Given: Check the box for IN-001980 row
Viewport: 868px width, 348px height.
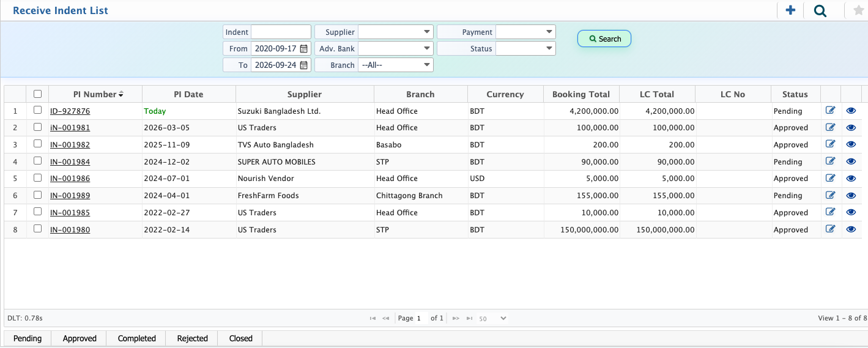Looking at the screenshot, I should coord(38,229).
